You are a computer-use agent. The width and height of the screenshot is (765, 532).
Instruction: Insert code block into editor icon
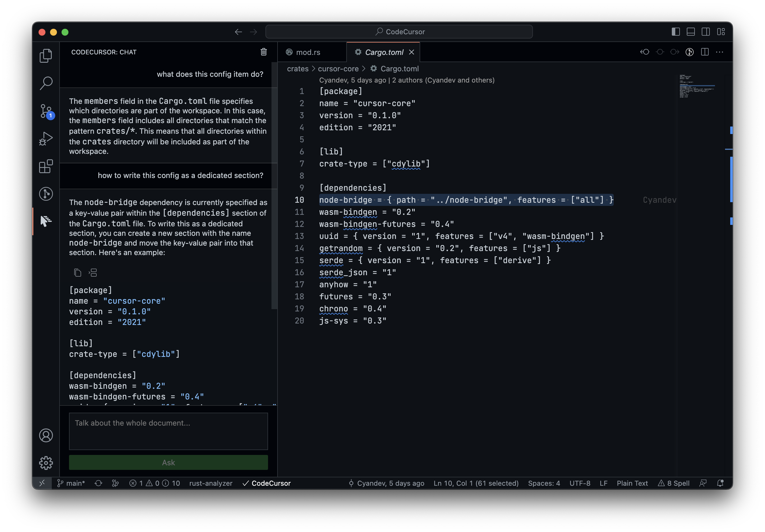tap(93, 273)
